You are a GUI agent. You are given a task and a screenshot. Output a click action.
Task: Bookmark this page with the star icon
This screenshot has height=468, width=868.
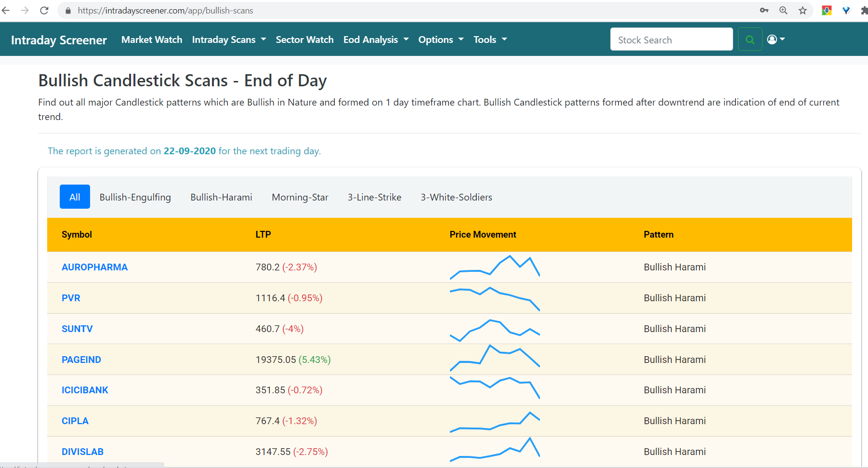pos(802,10)
